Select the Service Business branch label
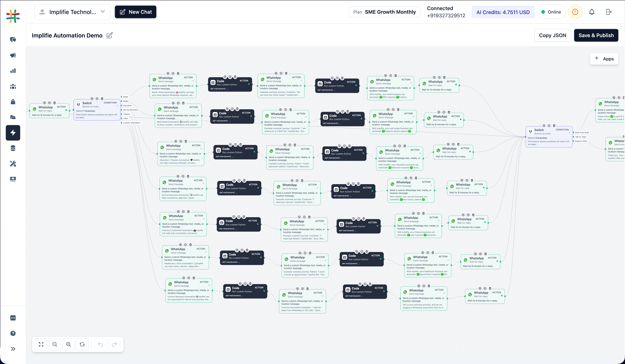625x364 pixels. [x=130, y=110]
